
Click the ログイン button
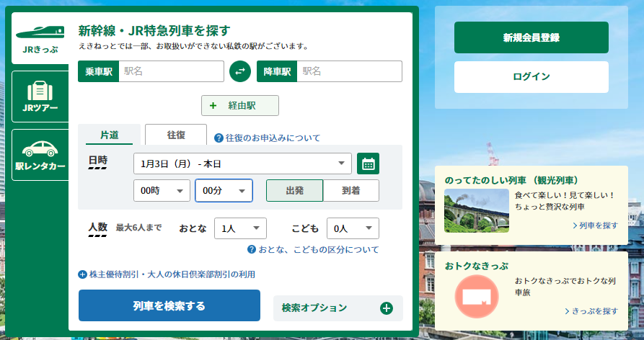point(531,76)
